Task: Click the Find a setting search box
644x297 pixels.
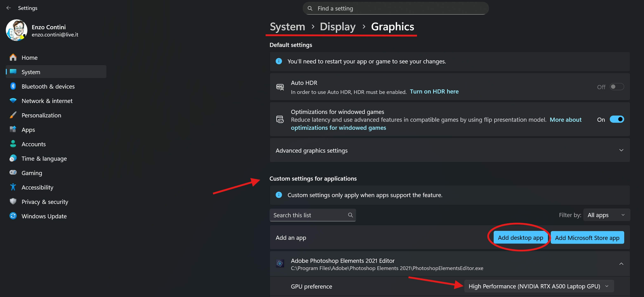Action: tap(396, 8)
